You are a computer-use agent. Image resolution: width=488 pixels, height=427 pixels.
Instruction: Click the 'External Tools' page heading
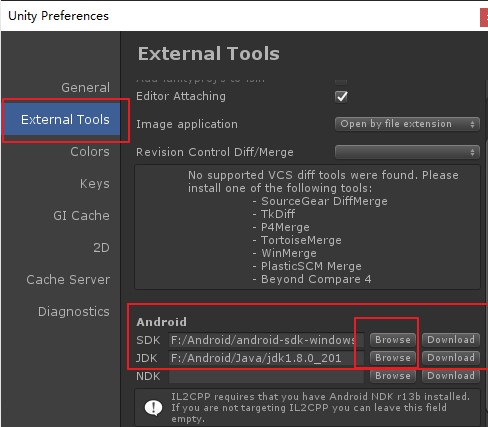tap(209, 54)
